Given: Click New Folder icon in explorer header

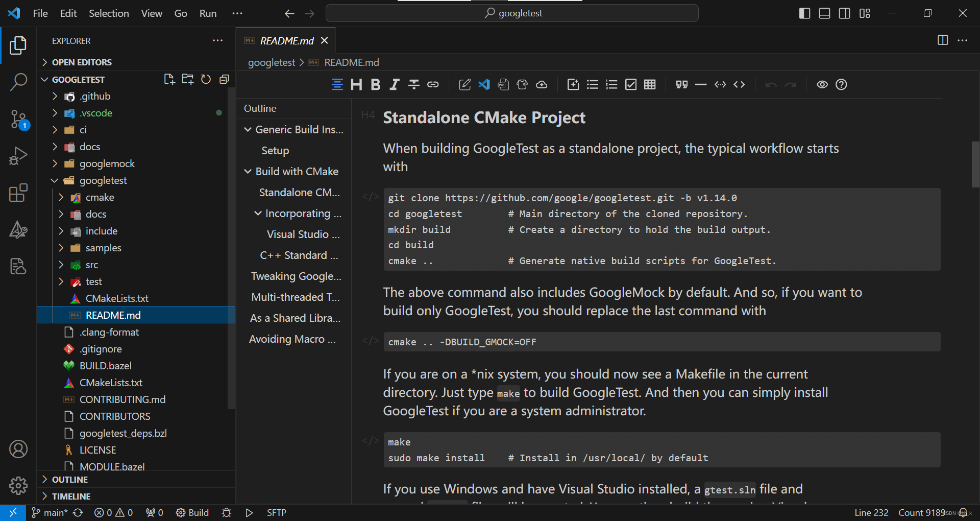Looking at the screenshot, I should [x=188, y=79].
